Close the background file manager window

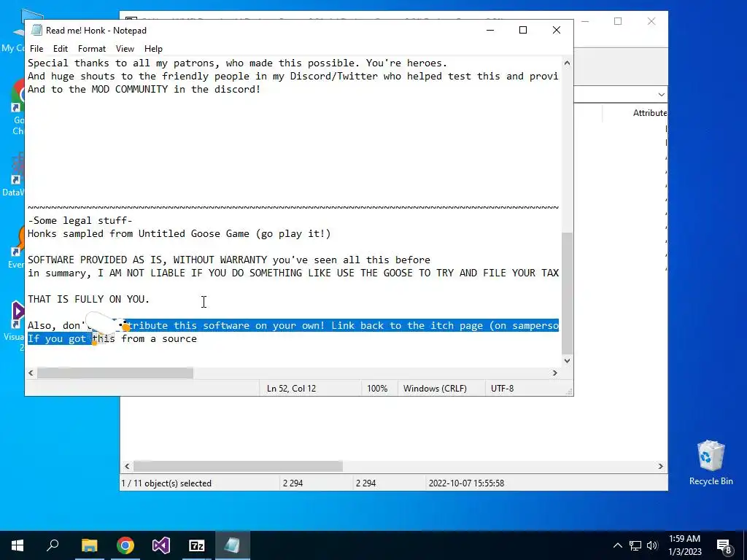[651, 21]
